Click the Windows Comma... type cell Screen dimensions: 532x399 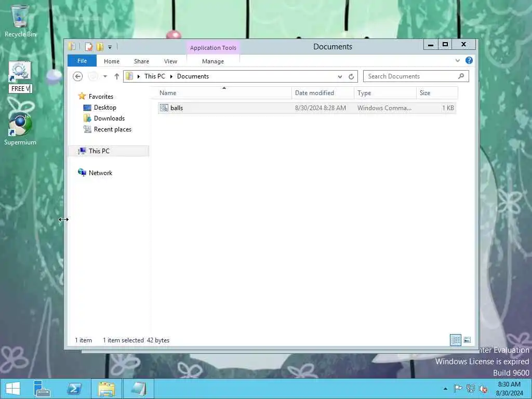384,108
